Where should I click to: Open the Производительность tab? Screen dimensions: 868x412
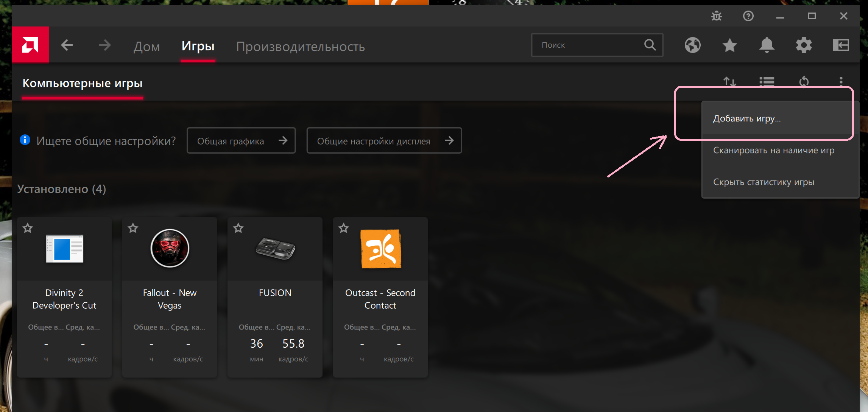point(301,46)
